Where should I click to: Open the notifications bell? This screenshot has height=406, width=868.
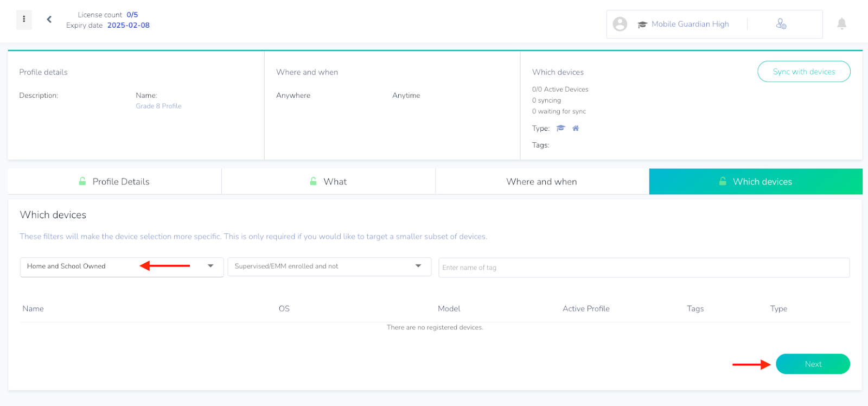click(841, 23)
